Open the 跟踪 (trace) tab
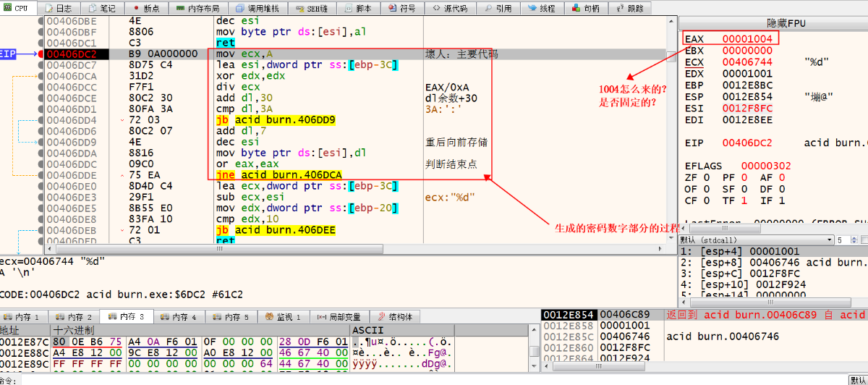This screenshot has height=385, width=868. click(630, 8)
